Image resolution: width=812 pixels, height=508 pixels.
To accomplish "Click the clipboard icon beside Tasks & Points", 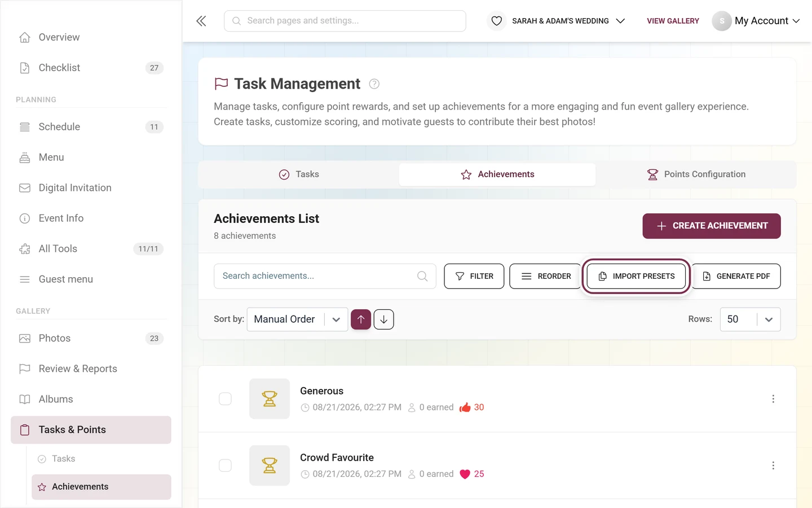I will click(x=25, y=430).
